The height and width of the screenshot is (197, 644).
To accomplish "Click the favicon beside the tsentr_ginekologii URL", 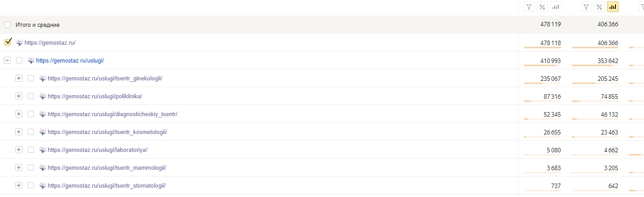I will (42, 78).
